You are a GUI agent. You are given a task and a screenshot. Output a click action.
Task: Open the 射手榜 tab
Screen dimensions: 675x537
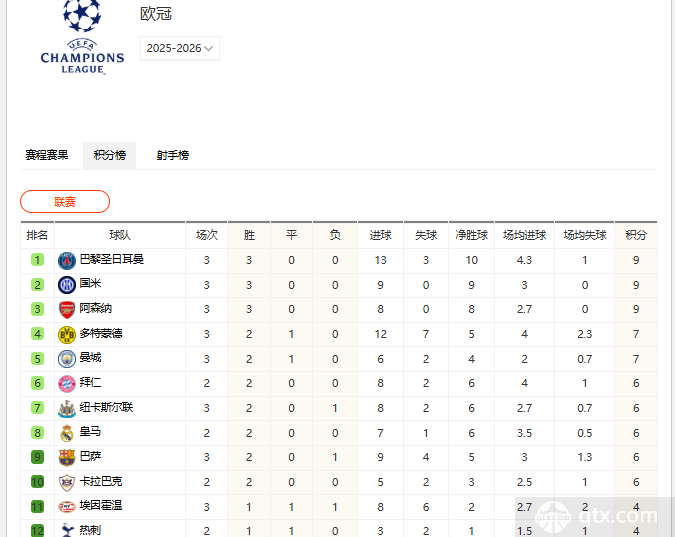172,155
